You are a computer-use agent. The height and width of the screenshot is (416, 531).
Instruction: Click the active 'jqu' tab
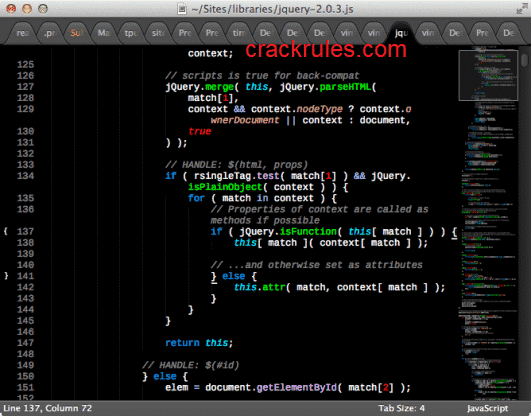[x=401, y=33]
